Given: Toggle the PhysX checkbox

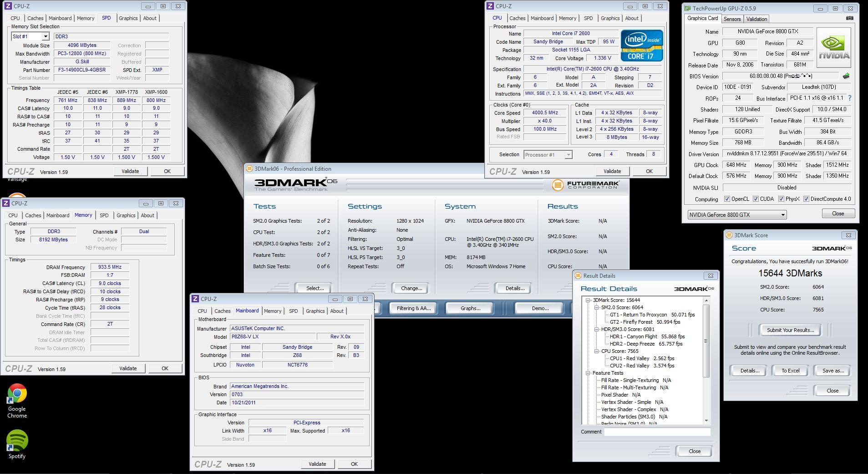Looking at the screenshot, I should (x=781, y=199).
